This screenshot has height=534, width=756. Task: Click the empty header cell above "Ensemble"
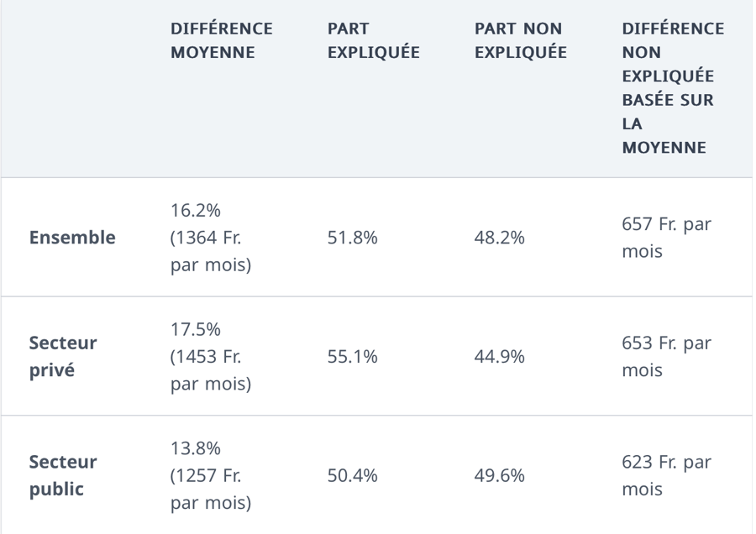[80, 88]
